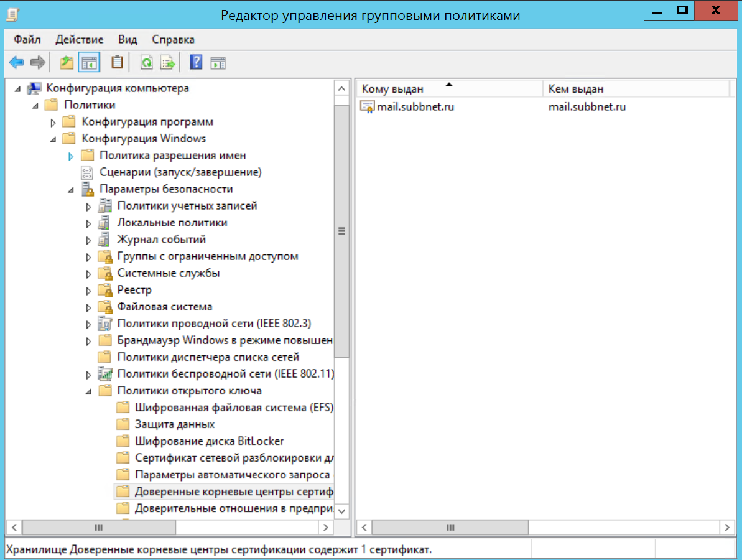Toggle the Show/Hide action pane icon
The image size is (742, 560).
[218, 62]
